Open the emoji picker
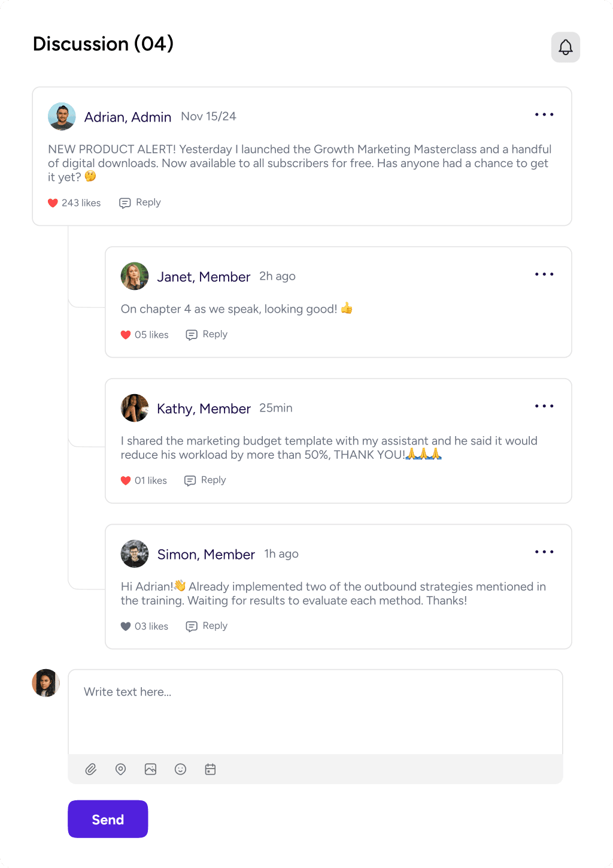 point(180,769)
